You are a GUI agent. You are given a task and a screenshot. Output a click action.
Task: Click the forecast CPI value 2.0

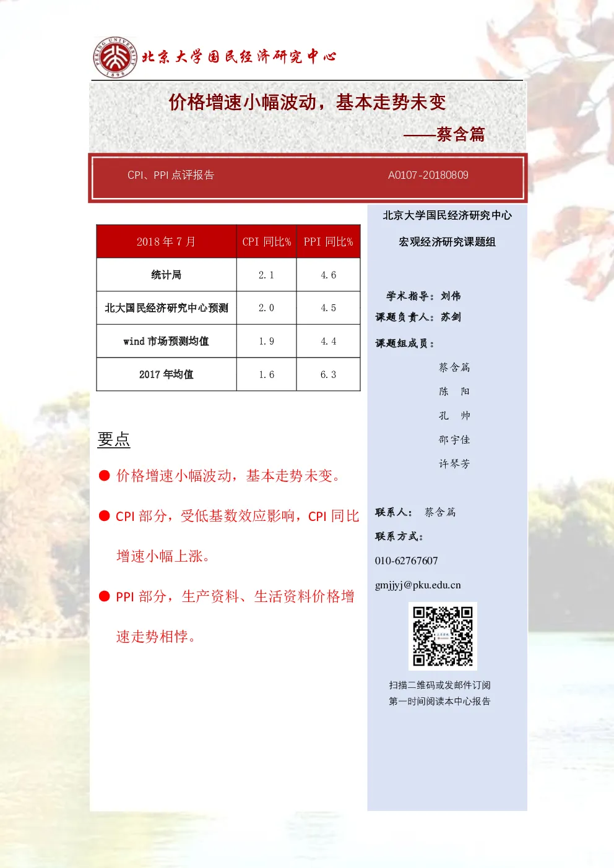(266, 308)
